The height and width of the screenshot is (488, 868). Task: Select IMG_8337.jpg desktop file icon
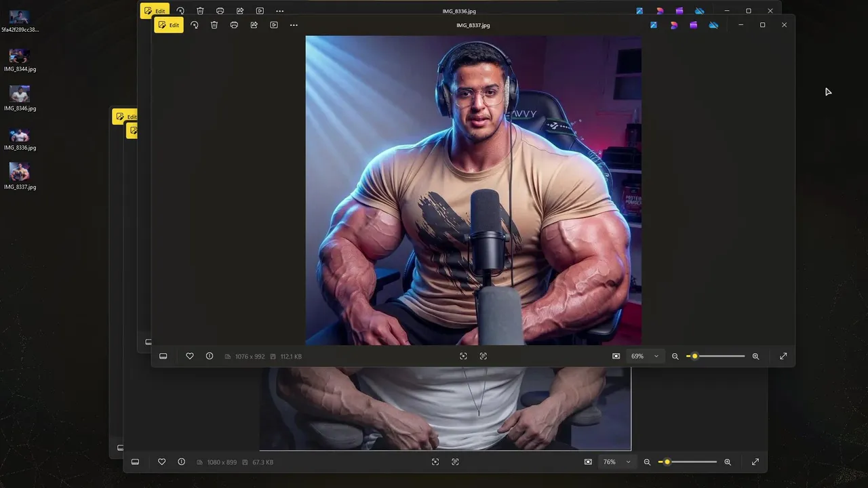(20, 178)
